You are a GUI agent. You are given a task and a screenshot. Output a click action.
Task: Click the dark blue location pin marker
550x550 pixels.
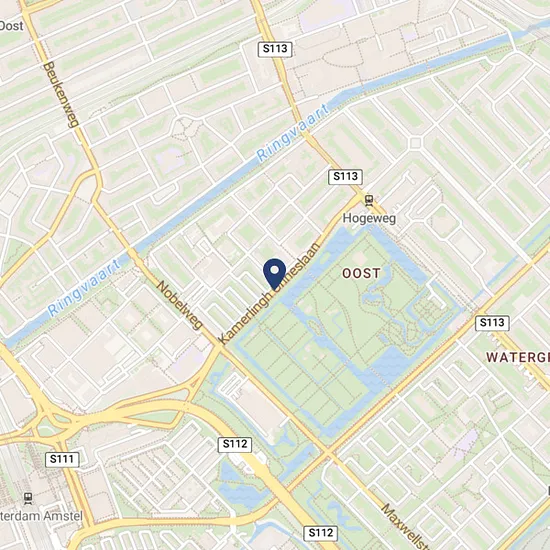click(x=275, y=274)
